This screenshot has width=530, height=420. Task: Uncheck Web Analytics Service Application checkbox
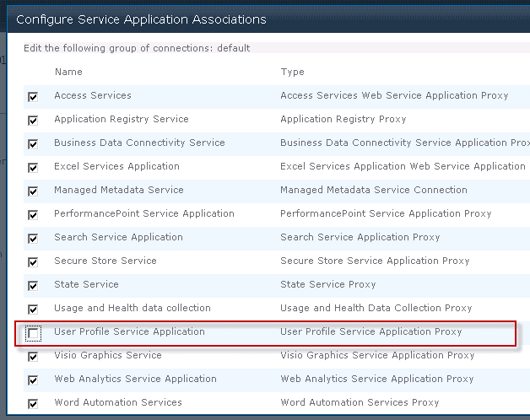tap(33, 380)
